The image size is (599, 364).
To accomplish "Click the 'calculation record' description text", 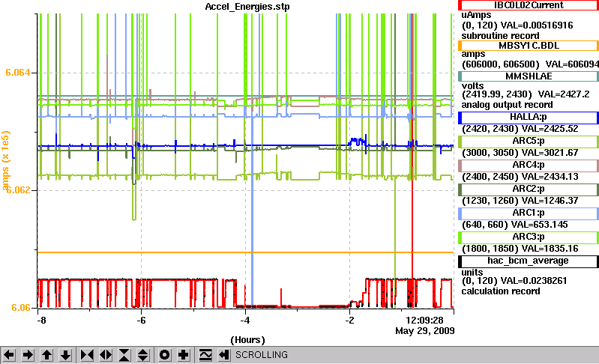I will pyautogui.click(x=501, y=291).
